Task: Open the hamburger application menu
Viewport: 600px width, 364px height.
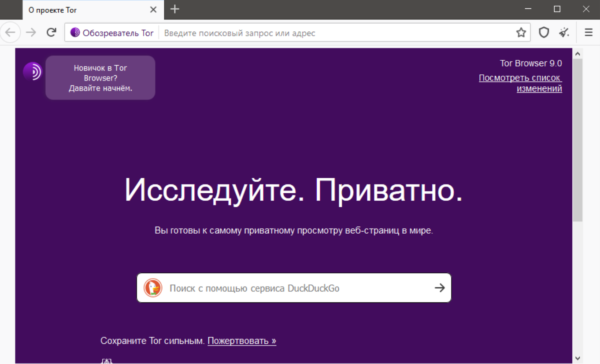Action: click(x=589, y=33)
